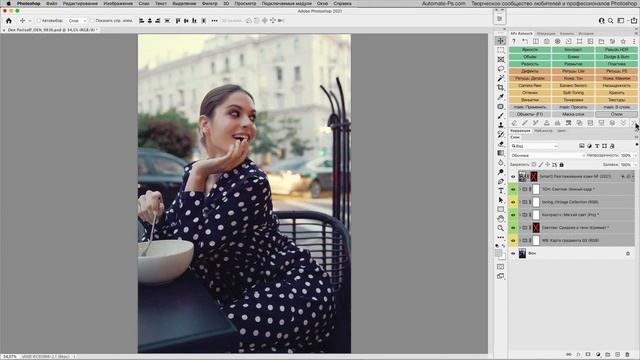Select the Magic Wand tool
Screen dimensions: 640x360
click(x=500, y=78)
